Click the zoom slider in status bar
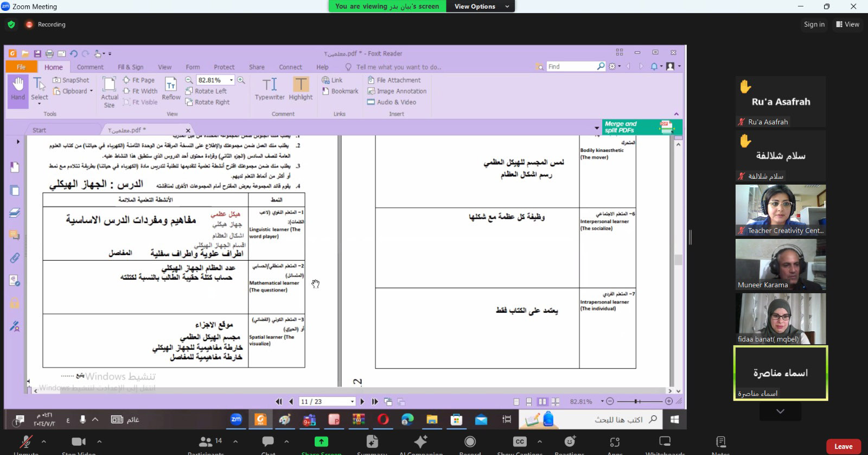868x455 pixels. coord(639,401)
